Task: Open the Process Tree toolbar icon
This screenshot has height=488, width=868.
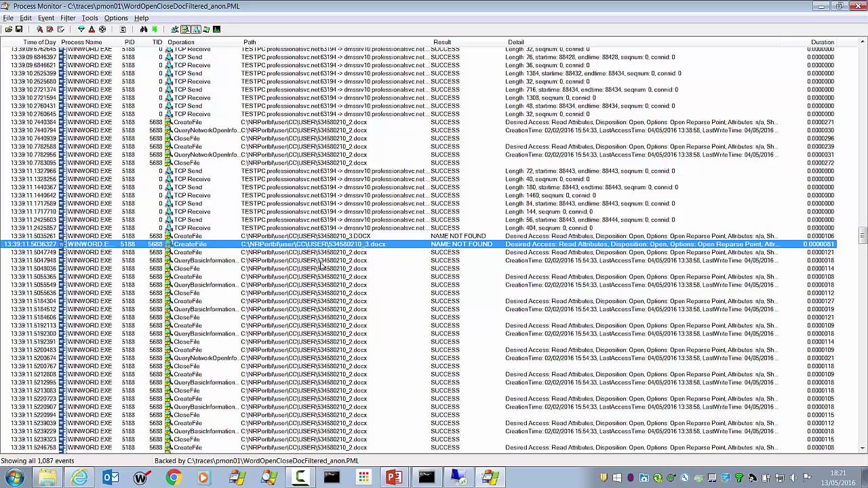Action: [123, 29]
